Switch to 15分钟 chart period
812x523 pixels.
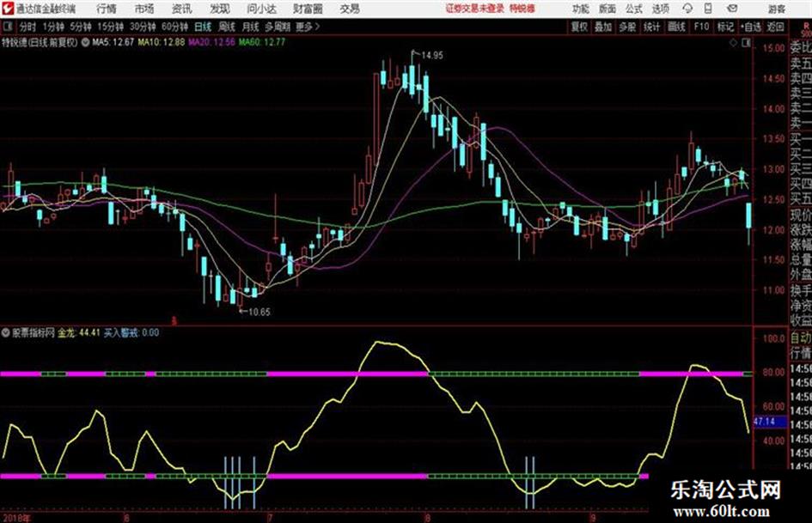(x=110, y=27)
